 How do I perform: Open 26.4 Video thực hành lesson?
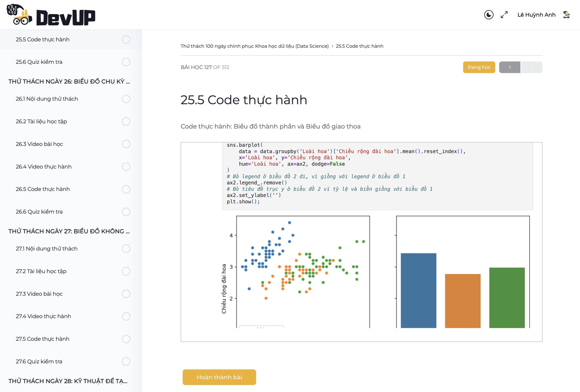pos(44,167)
